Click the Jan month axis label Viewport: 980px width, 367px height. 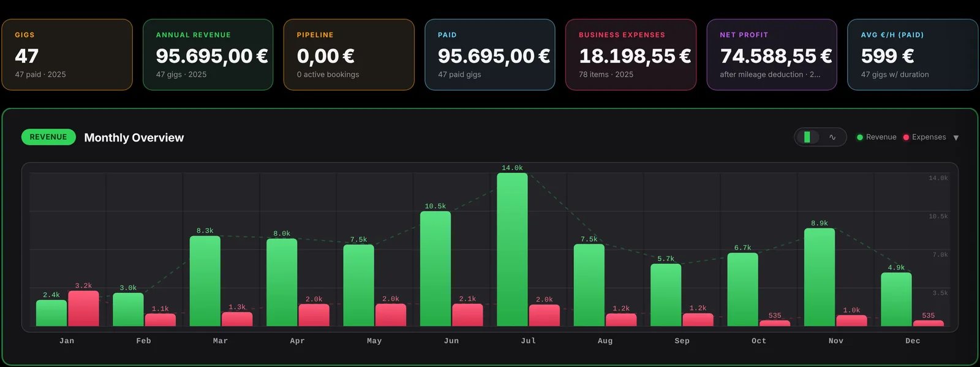(67, 341)
